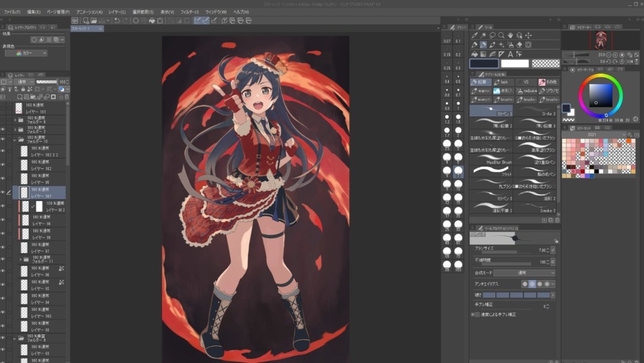Toggle snap to grid in command bar
The height and width of the screenshot is (363, 644).
214,20
